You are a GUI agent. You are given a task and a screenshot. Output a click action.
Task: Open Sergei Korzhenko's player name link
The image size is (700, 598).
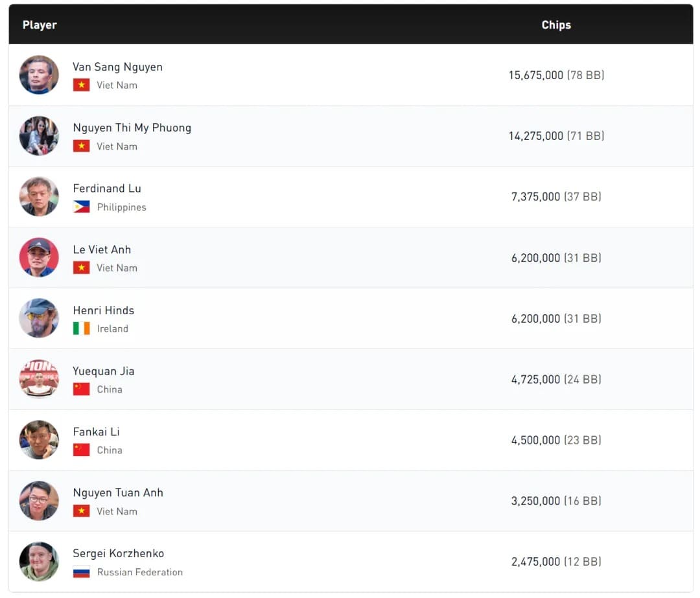tap(118, 553)
